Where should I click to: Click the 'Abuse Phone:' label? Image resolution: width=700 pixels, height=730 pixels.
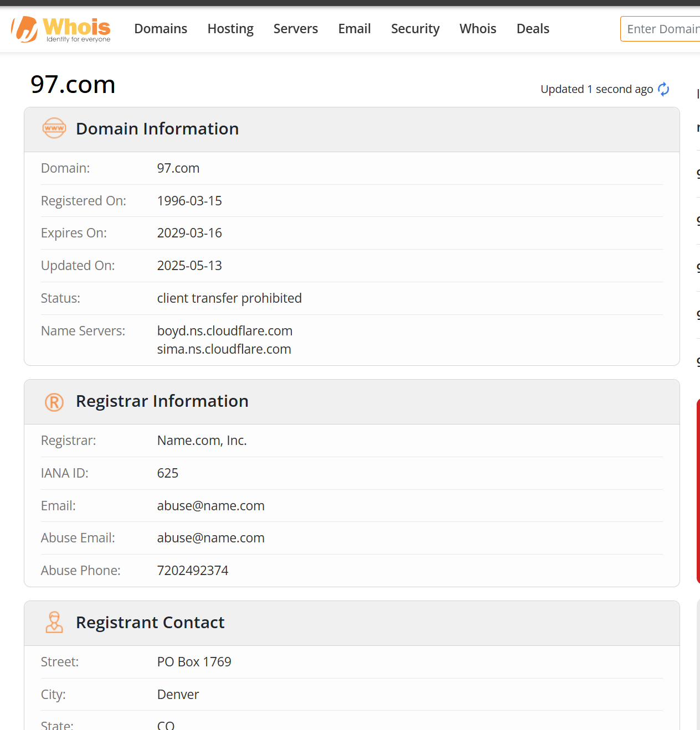(x=81, y=571)
